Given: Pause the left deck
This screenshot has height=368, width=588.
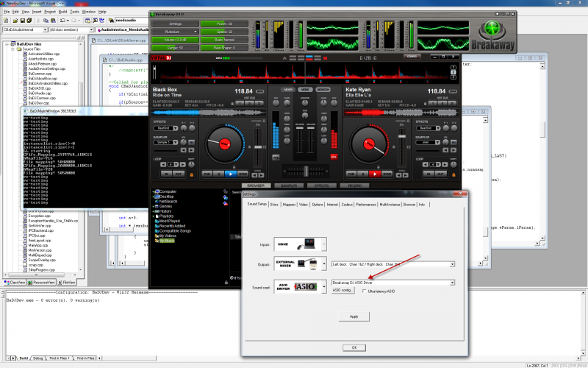Looking at the screenshot, I should [x=218, y=174].
